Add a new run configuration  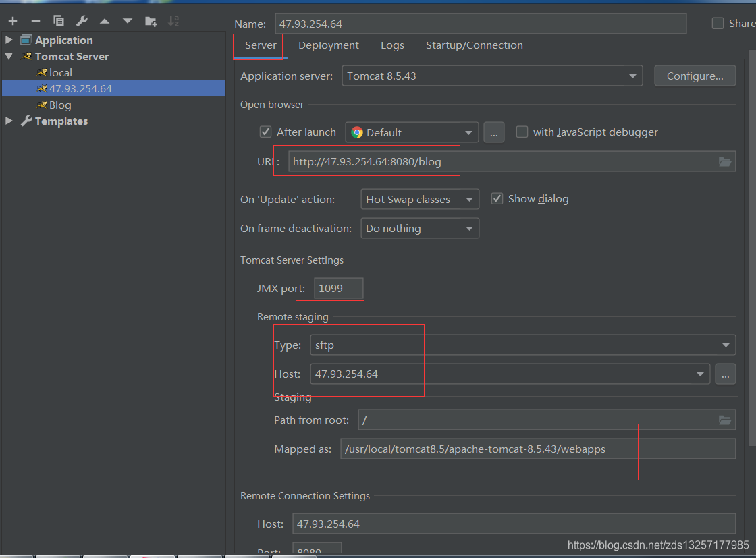click(x=13, y=21)
